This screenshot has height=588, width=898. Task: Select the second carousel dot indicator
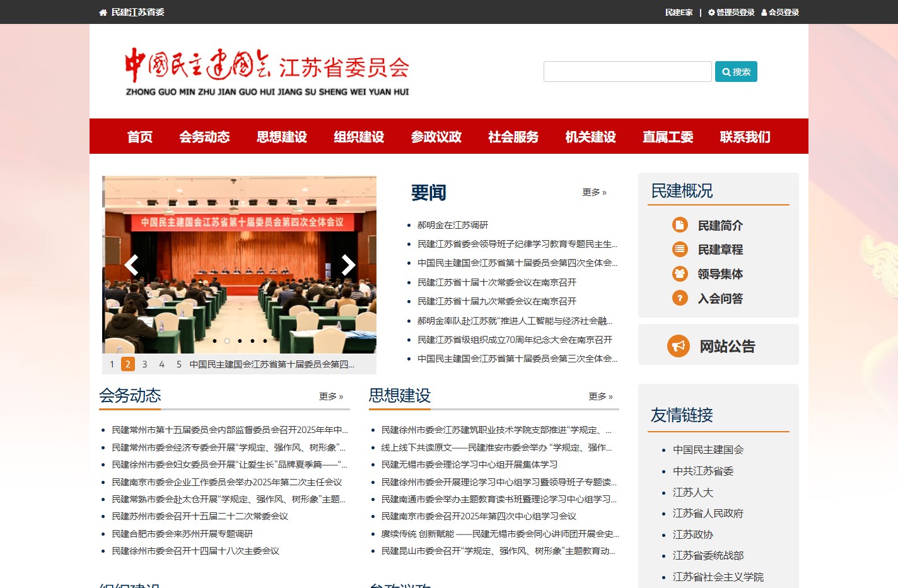click(227, 341)
